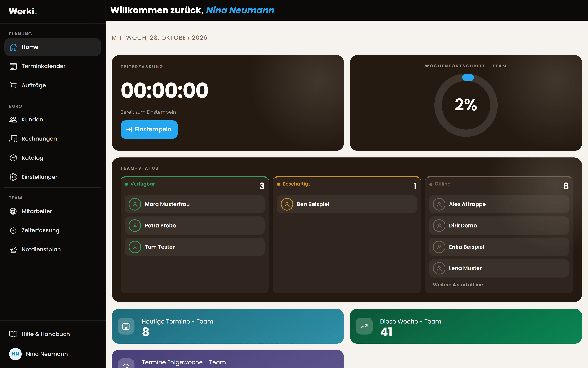Select the Erika Beispiel row
The image size is (588, 368).
click(x=499, y=247)
